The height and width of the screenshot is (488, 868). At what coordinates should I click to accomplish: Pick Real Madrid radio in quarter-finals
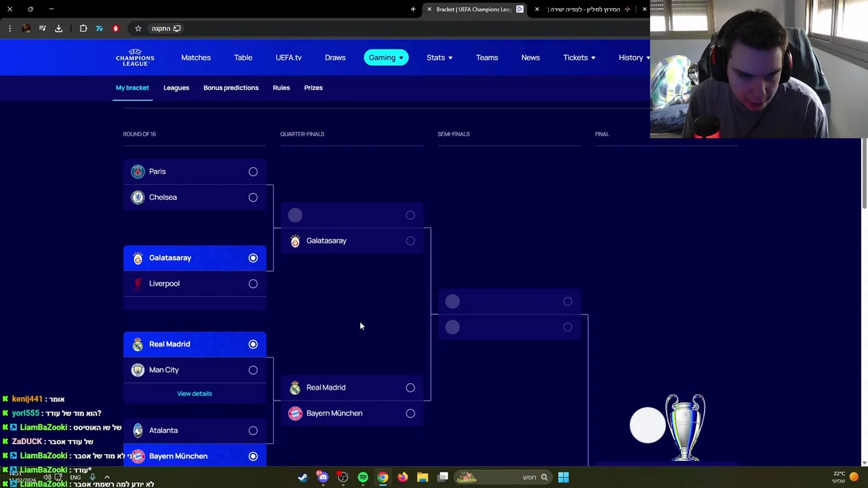[x=410, y=388]
